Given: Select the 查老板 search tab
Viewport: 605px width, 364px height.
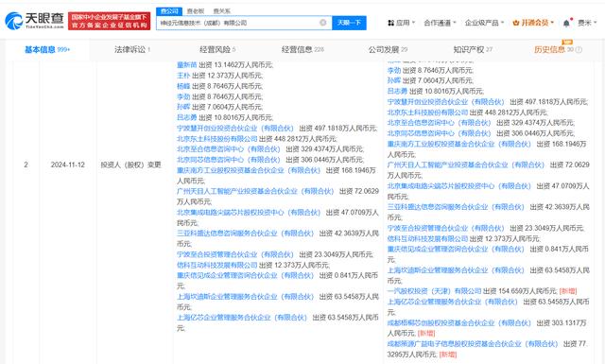Looking at the screenshot, I should click(x=196, y=11).
